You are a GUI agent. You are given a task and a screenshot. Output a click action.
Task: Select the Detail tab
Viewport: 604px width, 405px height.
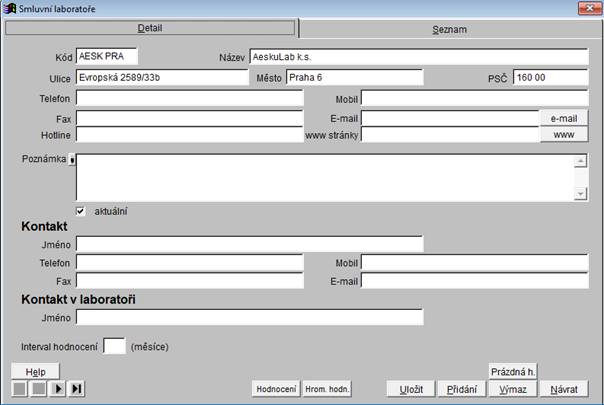click(150, 28)
